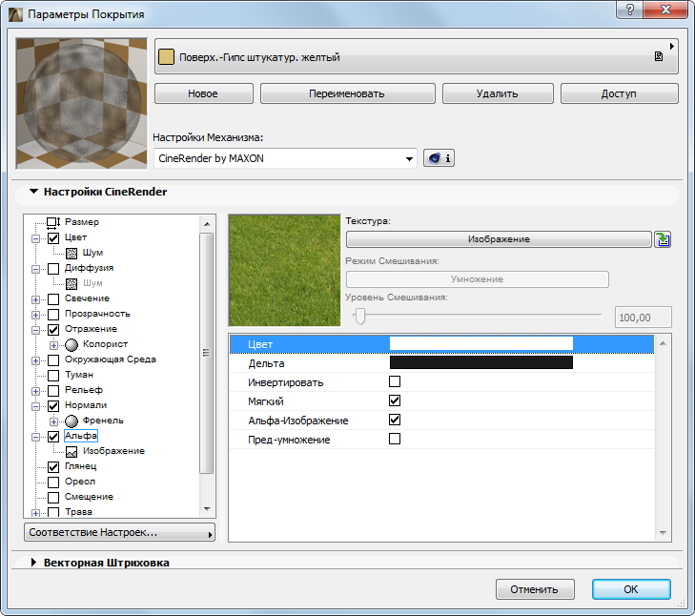The image size is (695, 616).
Task: Select the Размер size icon item
Action: [53, 222]
